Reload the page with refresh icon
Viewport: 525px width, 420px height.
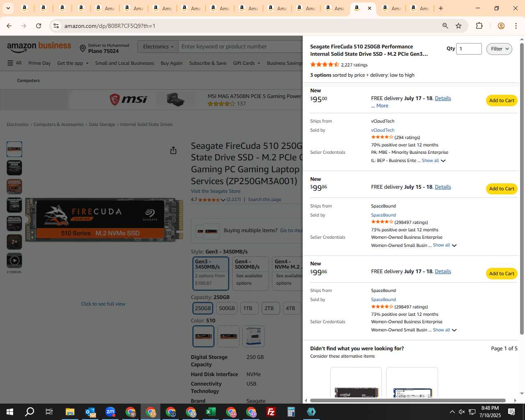pos(39,26)
